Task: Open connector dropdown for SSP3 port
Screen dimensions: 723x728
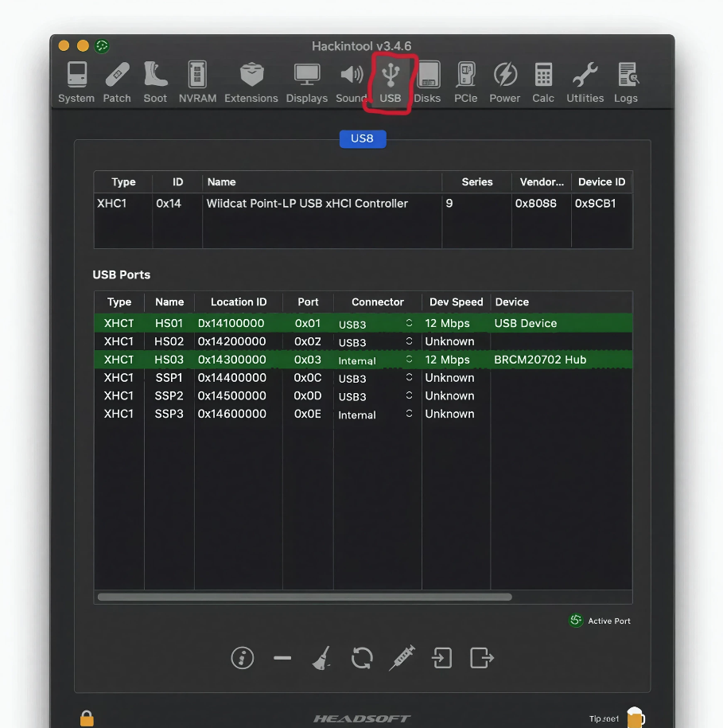Action: pyautogui.click(x=409, y=414)
